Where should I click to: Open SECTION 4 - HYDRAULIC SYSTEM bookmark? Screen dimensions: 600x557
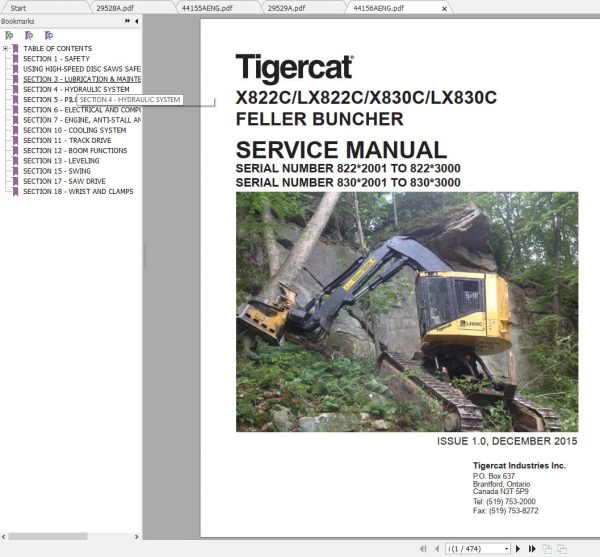coord(76,89)
